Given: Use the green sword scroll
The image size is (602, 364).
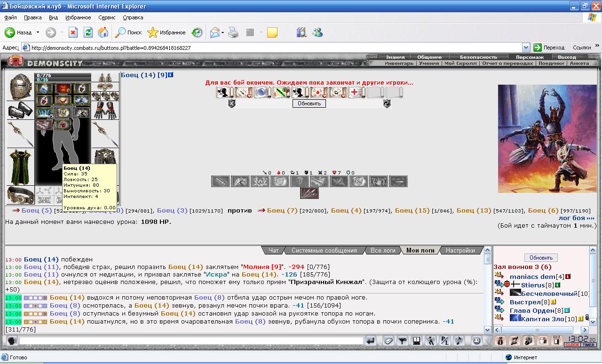Looking at the screenshot, I should 281,92.
